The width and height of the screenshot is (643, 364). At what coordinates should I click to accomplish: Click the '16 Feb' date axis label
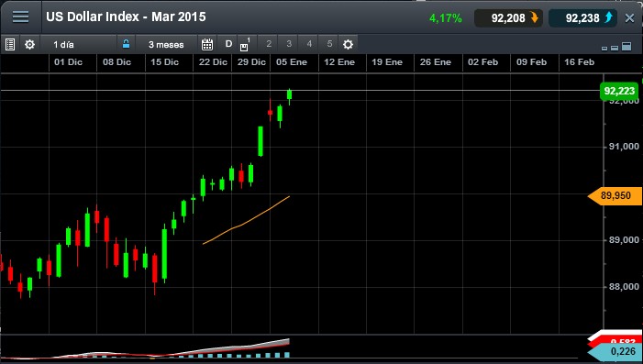pyautogui.click(x=579, y=62)
